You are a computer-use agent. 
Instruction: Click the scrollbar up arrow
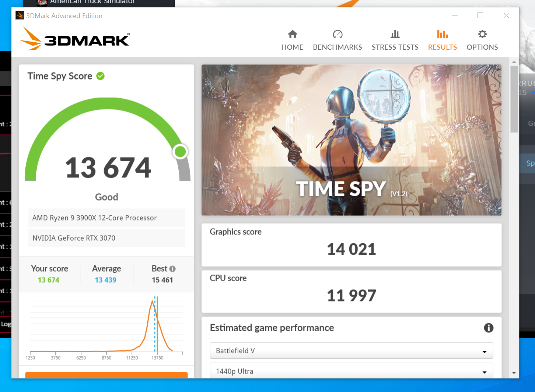click(x=514, y=62)
